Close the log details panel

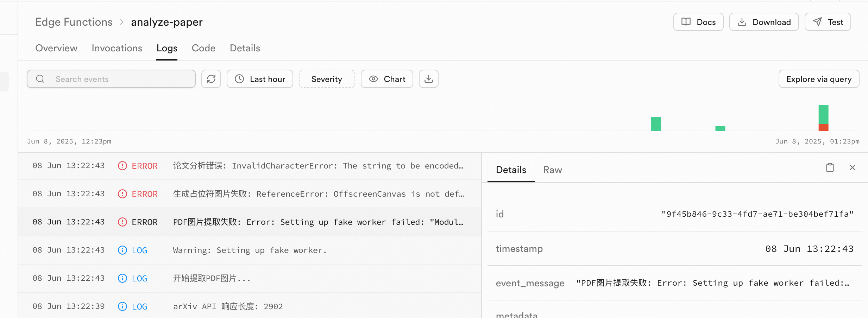[852, 167]
